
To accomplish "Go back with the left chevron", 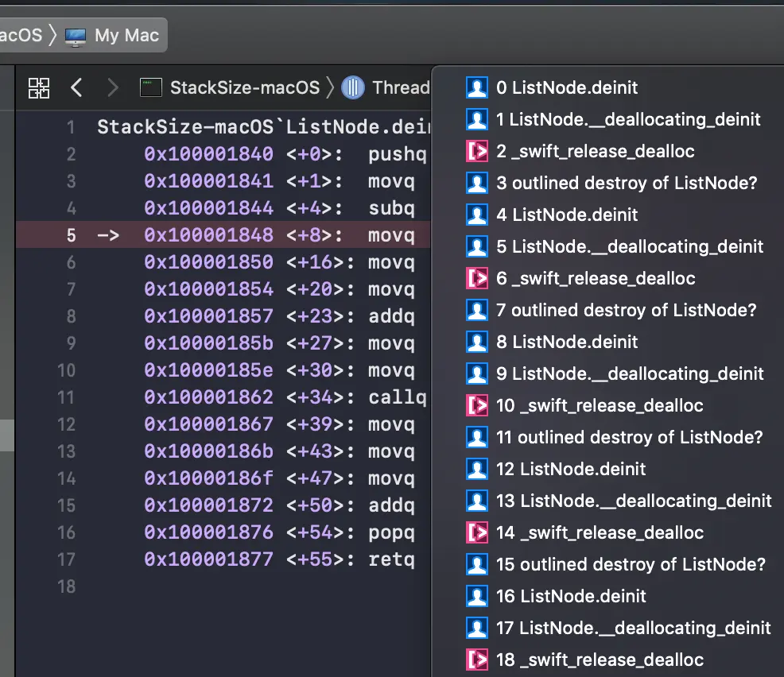I will click(x=76, y=87).
